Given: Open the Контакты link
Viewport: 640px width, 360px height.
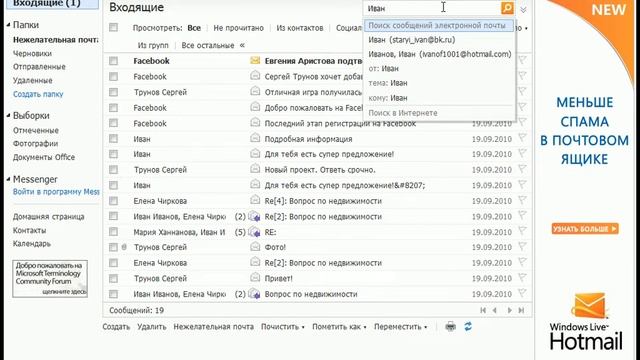Looking at the screenshot, I should click(29, 230).
